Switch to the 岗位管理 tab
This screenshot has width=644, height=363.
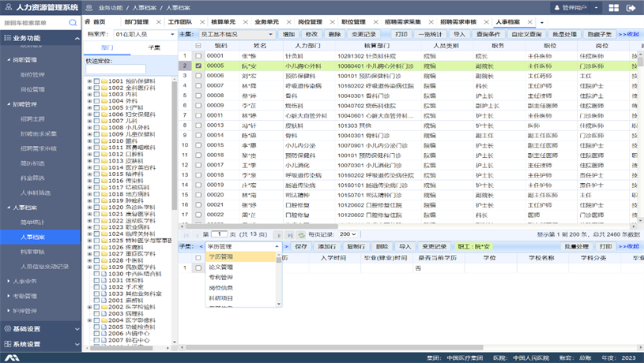pyautogui.click(x=310, y=22)
